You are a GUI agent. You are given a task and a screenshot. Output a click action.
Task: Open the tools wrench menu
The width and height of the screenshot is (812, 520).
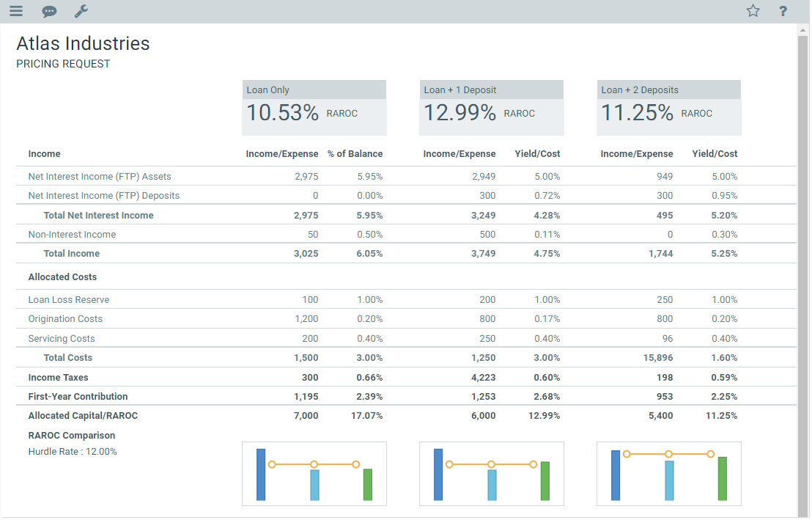(x=81, y=11)
